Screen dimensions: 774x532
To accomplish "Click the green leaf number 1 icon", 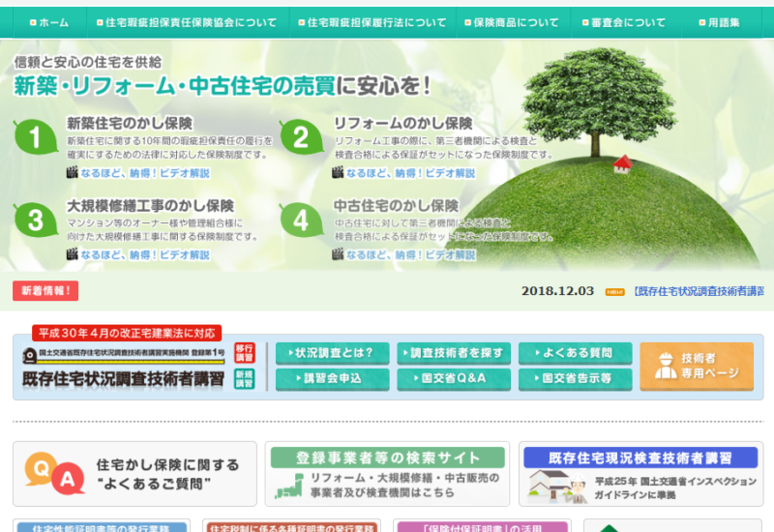I will pyautogui.click(x=36, y=137).
